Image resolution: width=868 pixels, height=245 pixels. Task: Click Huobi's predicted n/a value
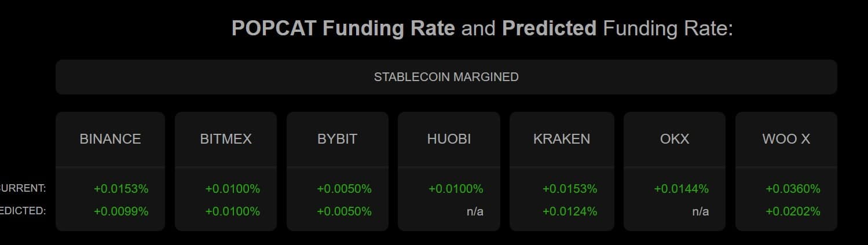pos(475,211)
